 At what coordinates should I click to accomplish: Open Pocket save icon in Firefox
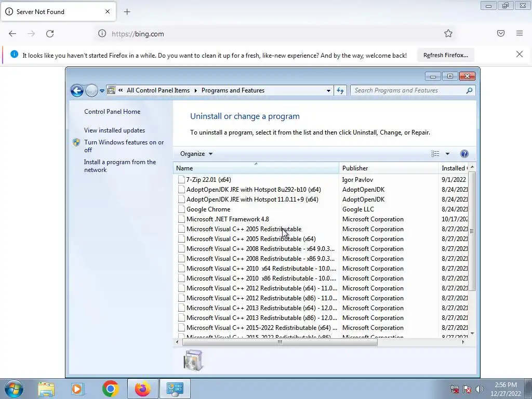point(501,33)
